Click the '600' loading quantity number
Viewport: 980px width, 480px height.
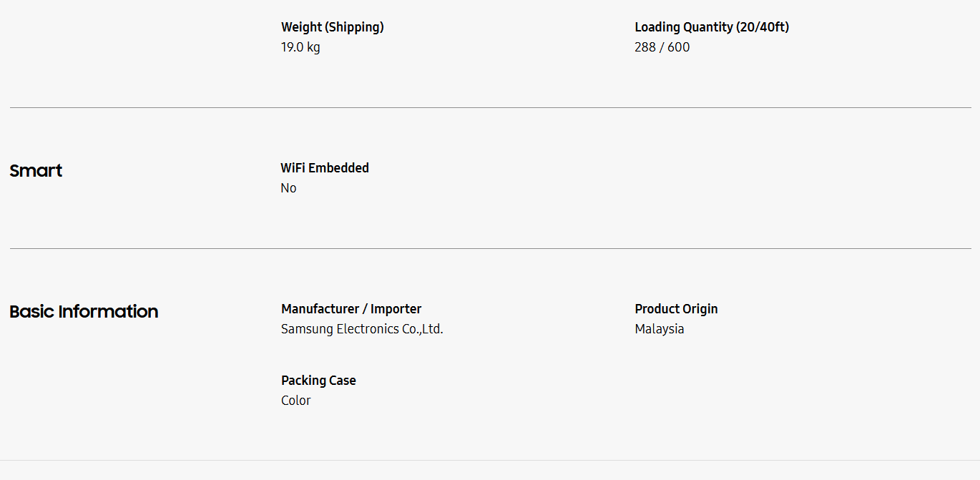[x=679, y=47]
